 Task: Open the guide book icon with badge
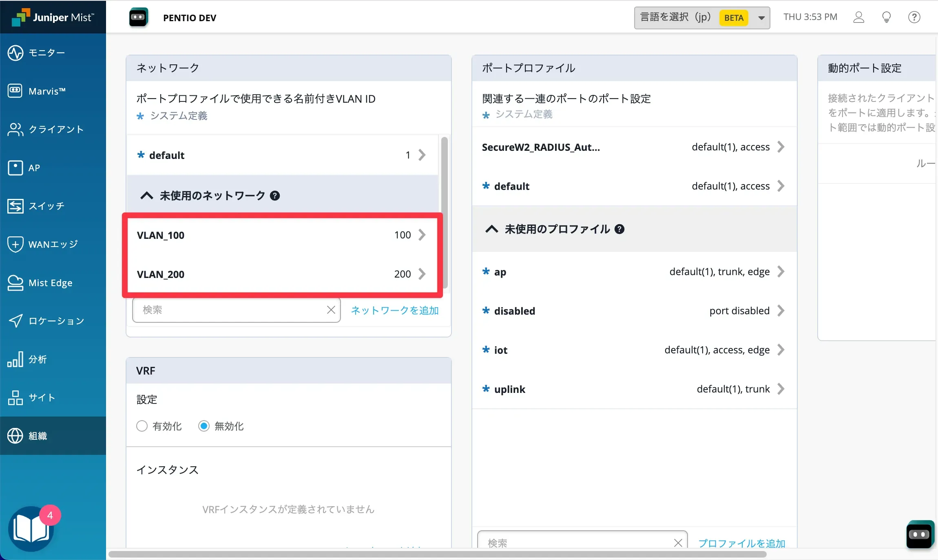click(31, 529)
